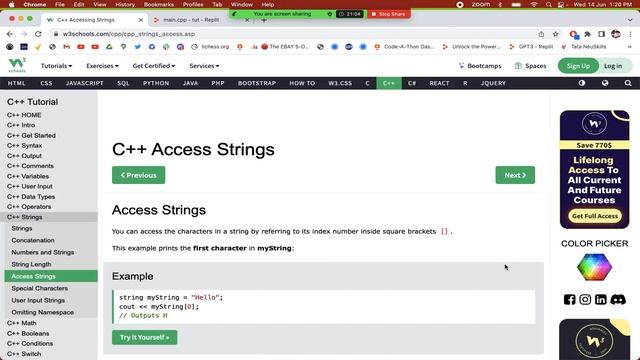Click the browser forward arrow
Image resolution: width=640 pixels, height=360 pixels.
coord(24,34)
